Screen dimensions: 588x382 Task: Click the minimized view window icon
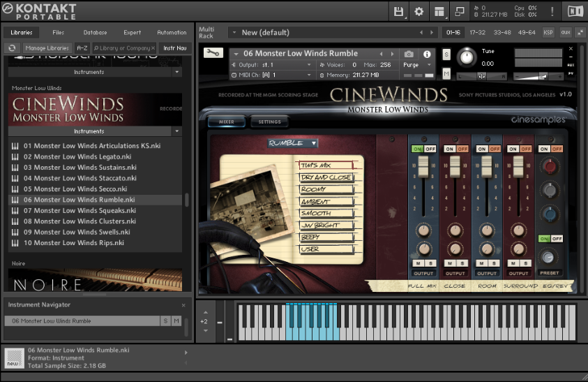click(460, 11)
